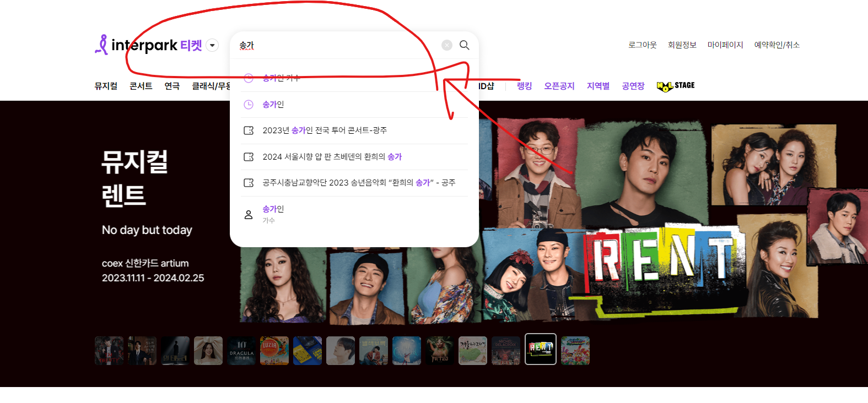Click the 로그아웃 link

pyautogui.click(x=643, y=45)
